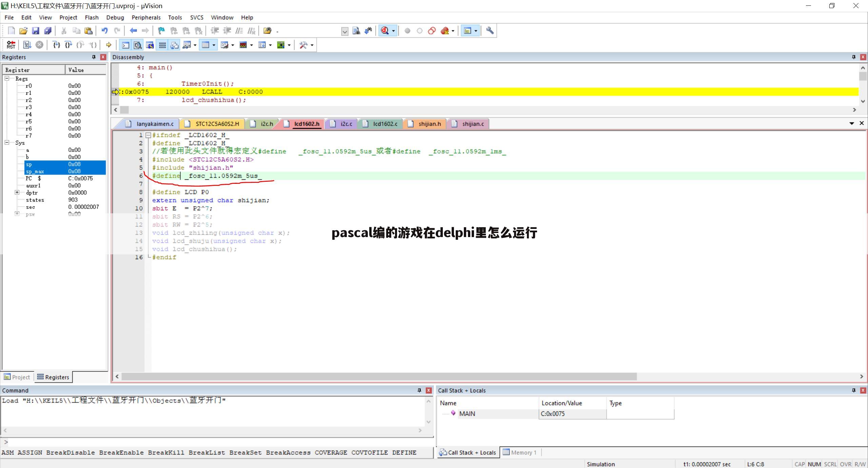Open the find text combo box dropdown
The image size is (868, 468).
[x=344, y=31]
